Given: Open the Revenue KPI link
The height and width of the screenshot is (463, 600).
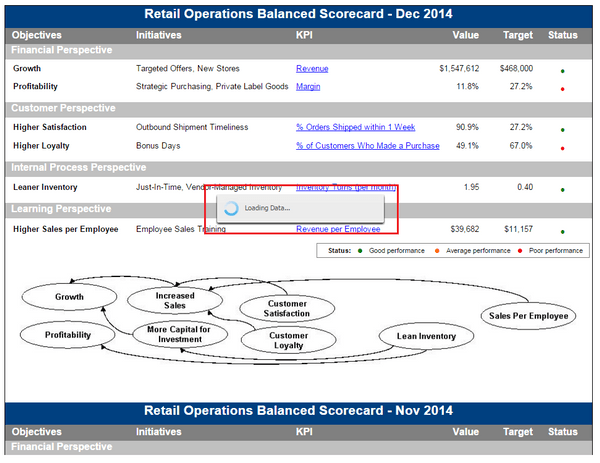Looking at the screenshot, I should click(312, 68).
